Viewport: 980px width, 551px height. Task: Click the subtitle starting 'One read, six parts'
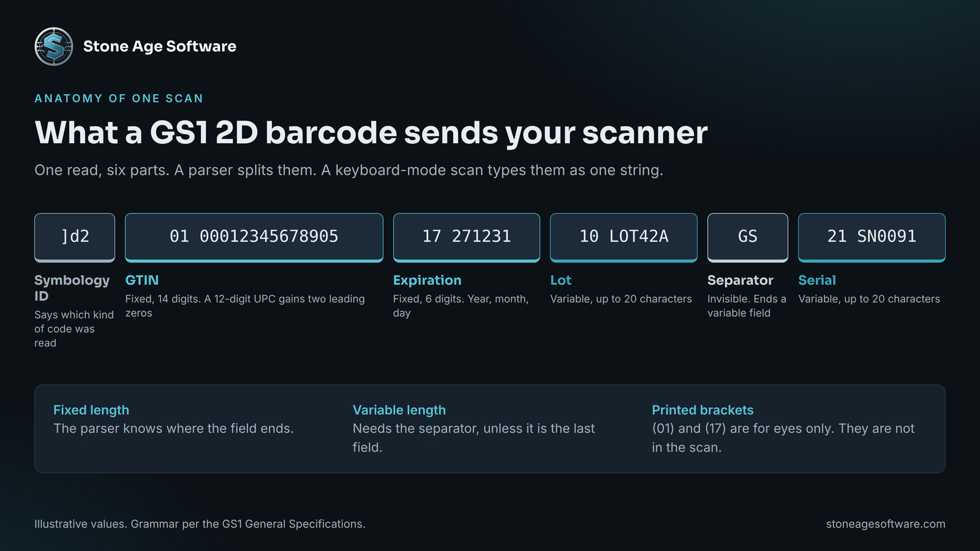(x=349, y=170)
